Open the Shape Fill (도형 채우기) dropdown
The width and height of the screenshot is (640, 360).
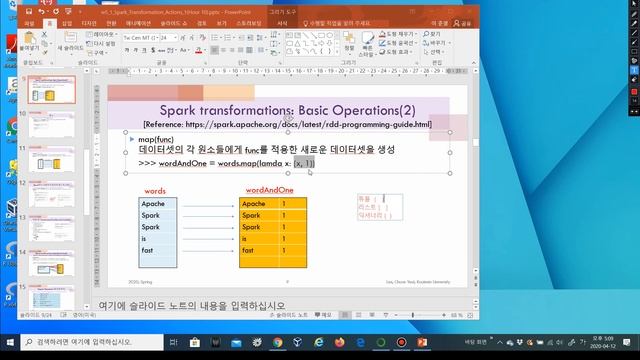point(398,34)
